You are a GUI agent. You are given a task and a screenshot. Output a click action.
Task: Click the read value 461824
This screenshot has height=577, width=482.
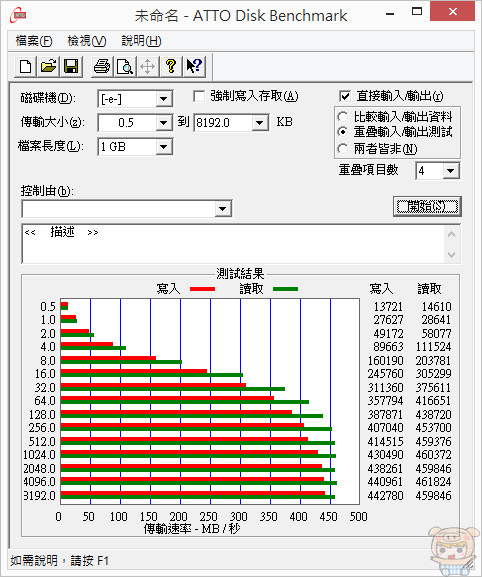coord(433,482)
